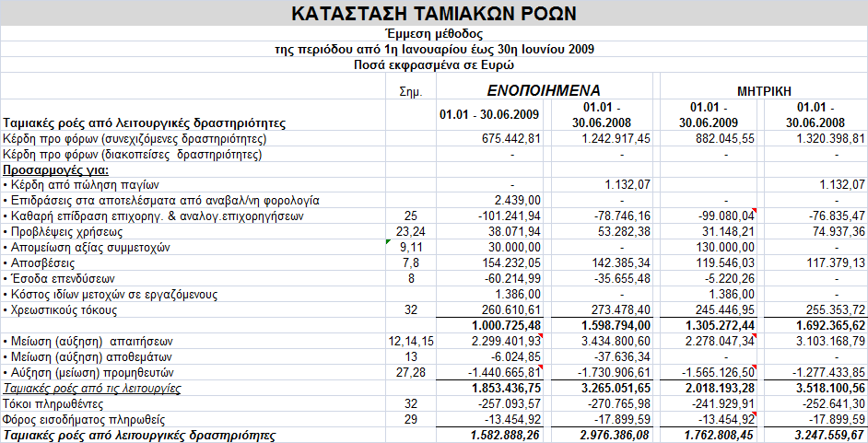Click the value '882.045,55'
The image size is (868, 443).
point(725,138)
